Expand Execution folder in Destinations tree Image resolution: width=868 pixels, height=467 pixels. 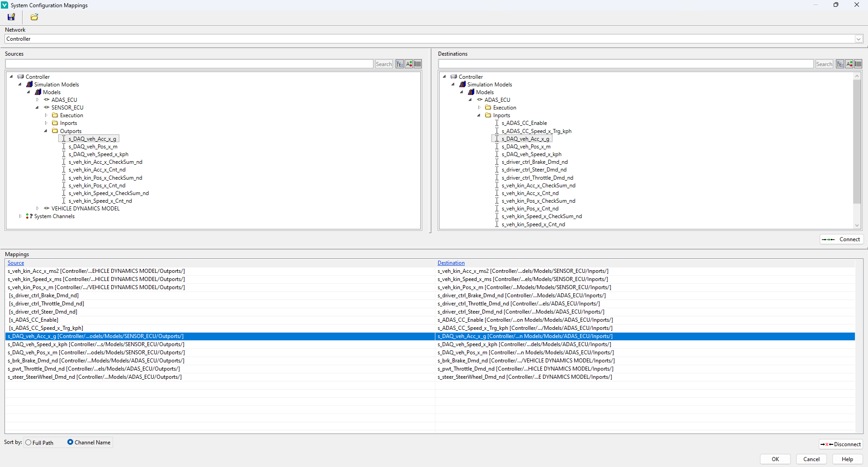click(479, 107)
